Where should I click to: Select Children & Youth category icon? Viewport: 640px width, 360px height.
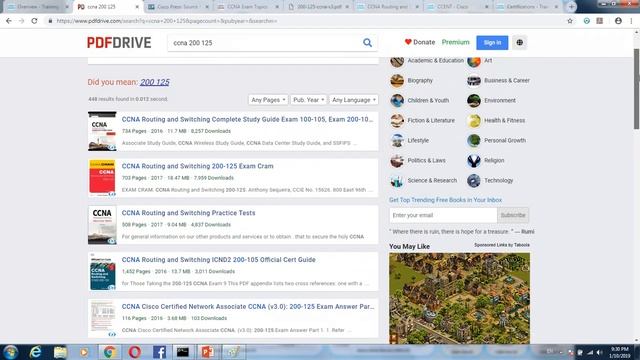[x=397, y=100]
